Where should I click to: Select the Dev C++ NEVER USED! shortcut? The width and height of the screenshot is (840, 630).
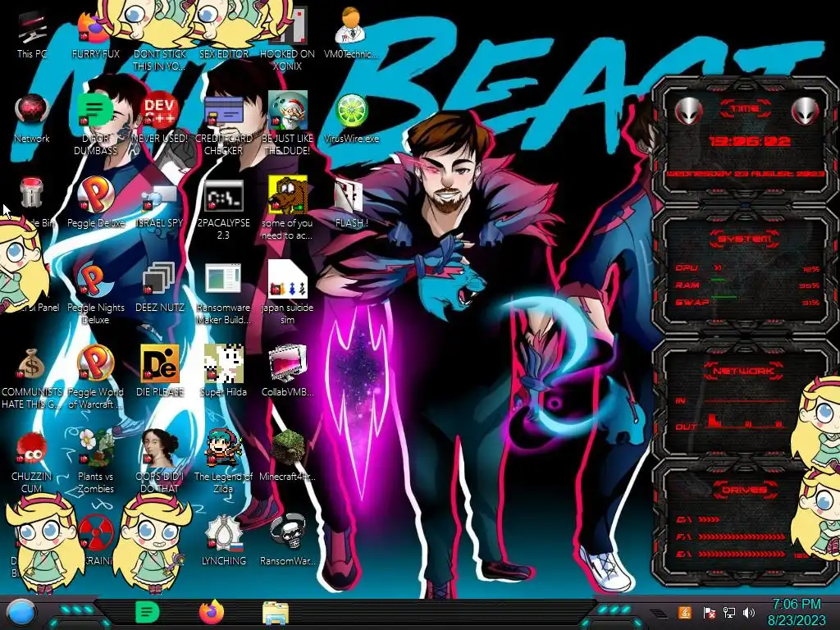159,118
